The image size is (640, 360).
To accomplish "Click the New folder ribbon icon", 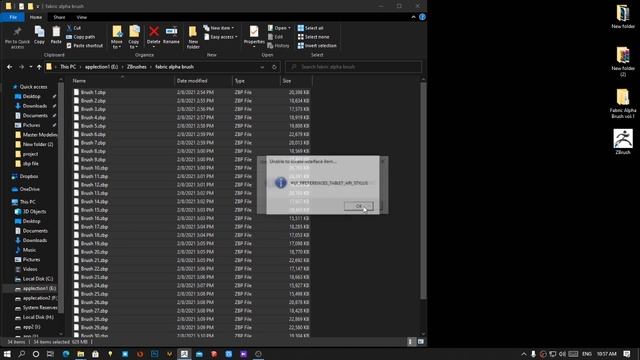I will coord(193,37).
